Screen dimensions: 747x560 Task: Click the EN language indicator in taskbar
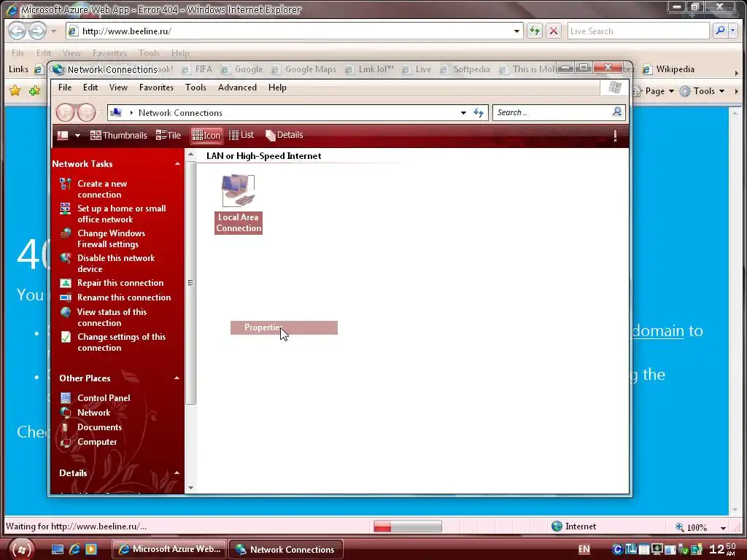(584, 549)
